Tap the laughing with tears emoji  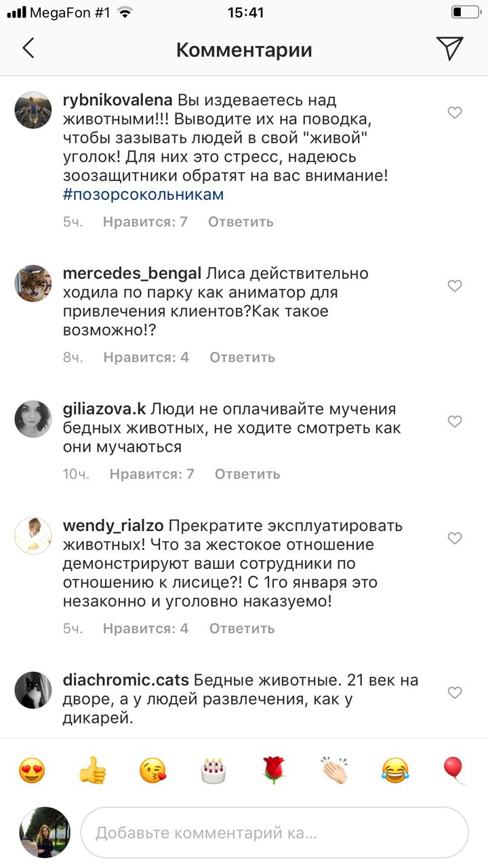pos(394,770)
